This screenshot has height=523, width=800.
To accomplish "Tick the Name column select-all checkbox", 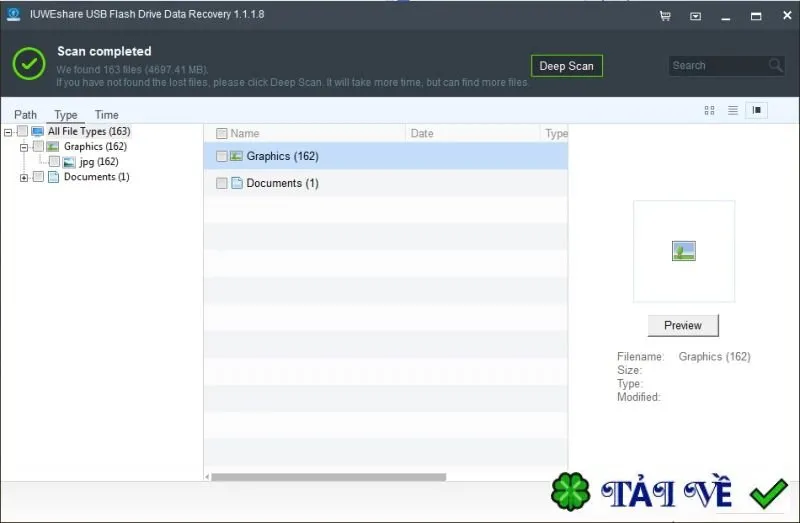I will coord(221,134).
